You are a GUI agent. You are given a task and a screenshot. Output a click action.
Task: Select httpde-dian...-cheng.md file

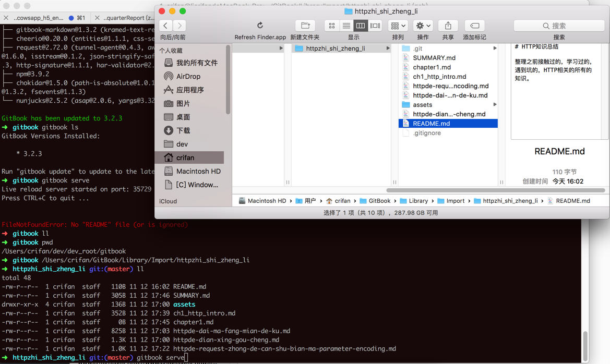tap(448, 114)
